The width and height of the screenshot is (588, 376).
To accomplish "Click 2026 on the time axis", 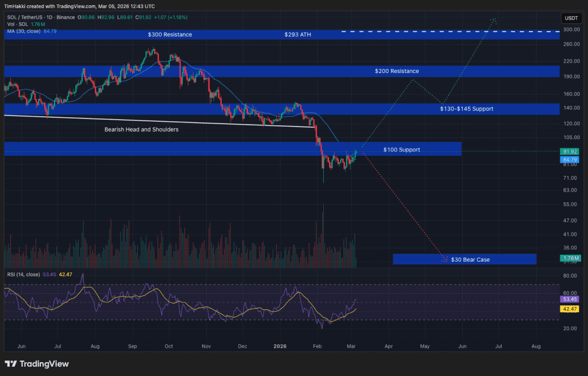I will (x=280, y=347).
